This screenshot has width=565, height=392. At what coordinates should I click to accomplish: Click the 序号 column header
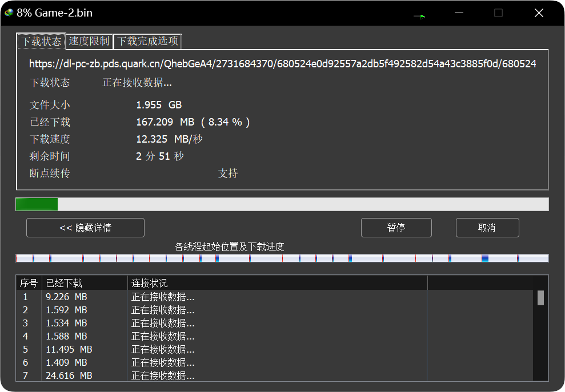coord(29,283)
